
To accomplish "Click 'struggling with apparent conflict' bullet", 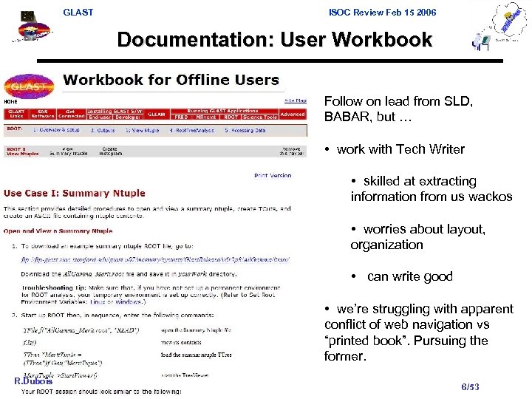I will pos(419,332).
